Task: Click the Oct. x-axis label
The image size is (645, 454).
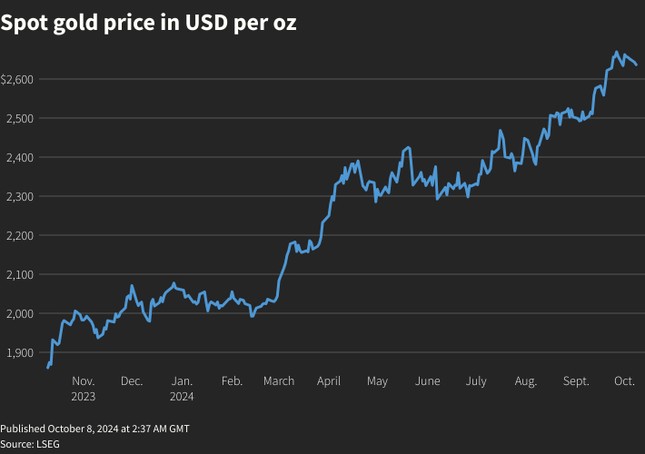Action: 624,381
